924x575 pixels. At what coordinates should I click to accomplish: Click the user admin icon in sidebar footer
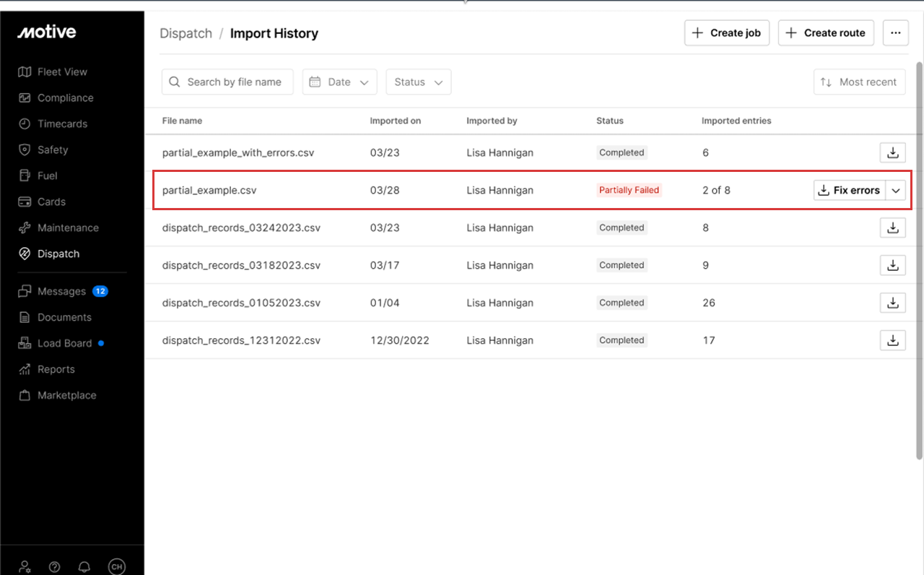point(25,567)
